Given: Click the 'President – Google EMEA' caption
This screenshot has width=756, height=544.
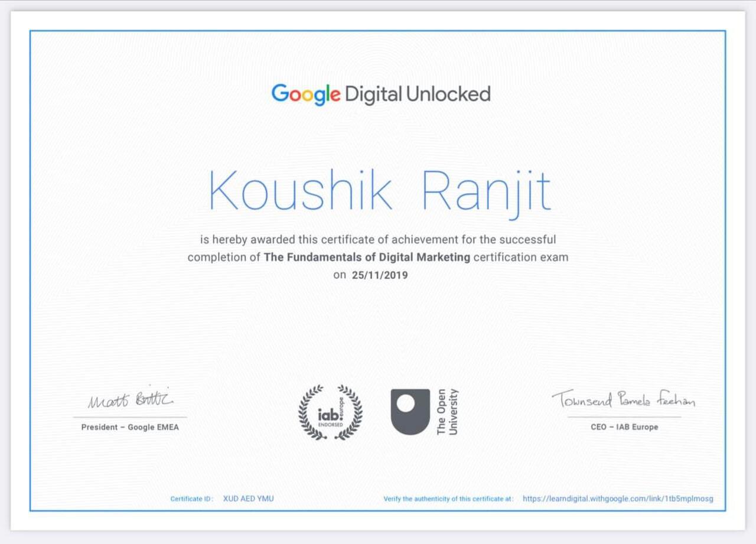Looking at the screenshot, I should tap(130, 427).
